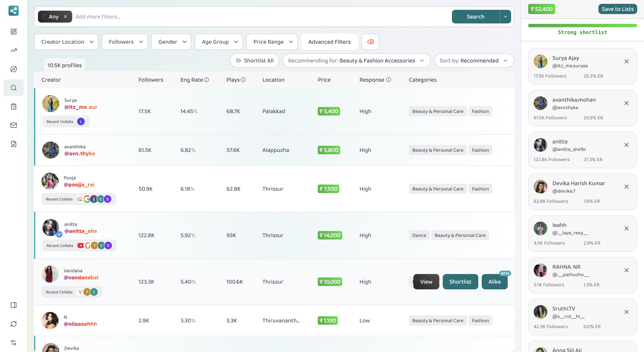This screenshot has width=644, height=352.
Task: Open the Age Group filter dropdown
Action: (x=219, y=42)
